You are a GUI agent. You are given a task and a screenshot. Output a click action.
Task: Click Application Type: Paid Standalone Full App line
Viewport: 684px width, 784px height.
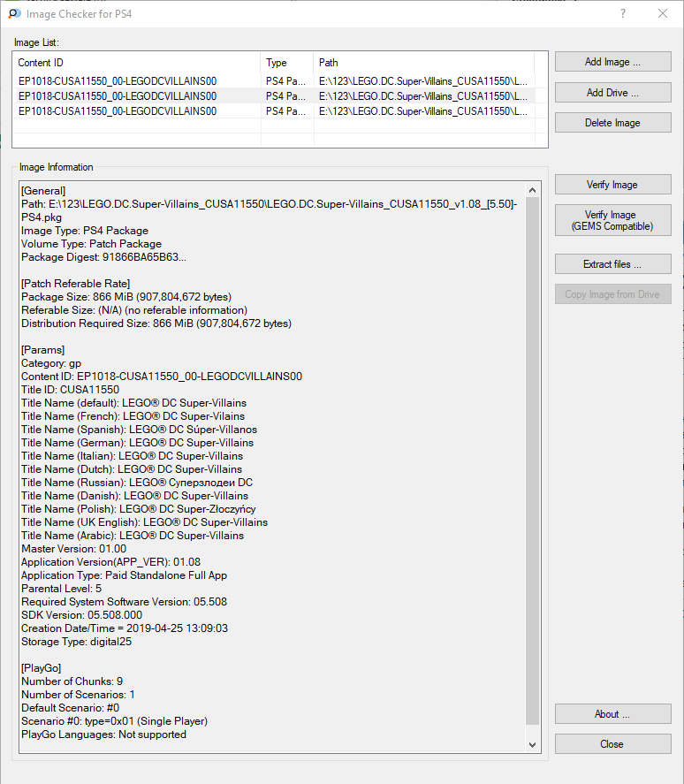(124, 575)
